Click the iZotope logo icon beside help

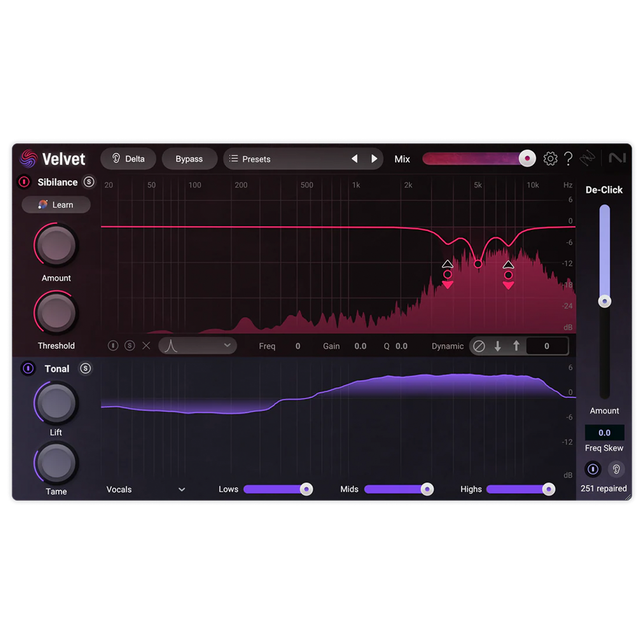pos(587,158)
